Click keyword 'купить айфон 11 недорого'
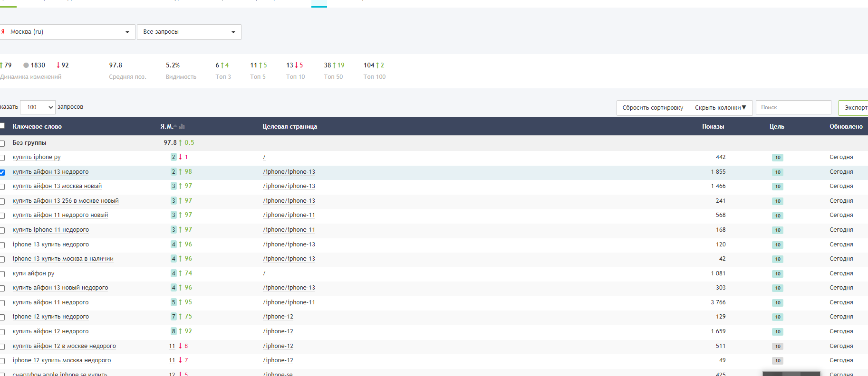Image resolution: width=868 pixels, height=376 pixels. point(51,302)
